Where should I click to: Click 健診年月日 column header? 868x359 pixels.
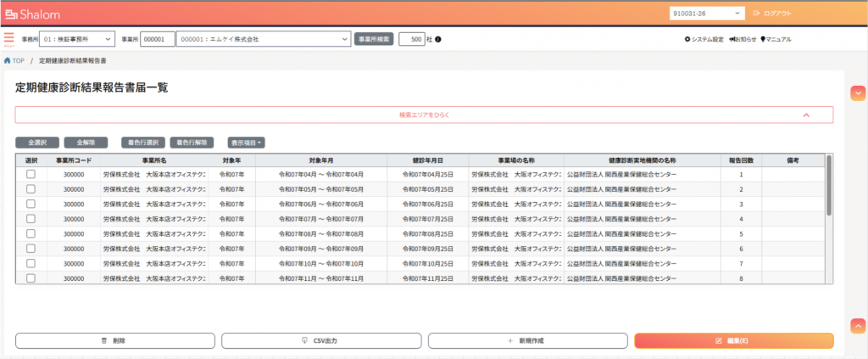tap(428, 160)
